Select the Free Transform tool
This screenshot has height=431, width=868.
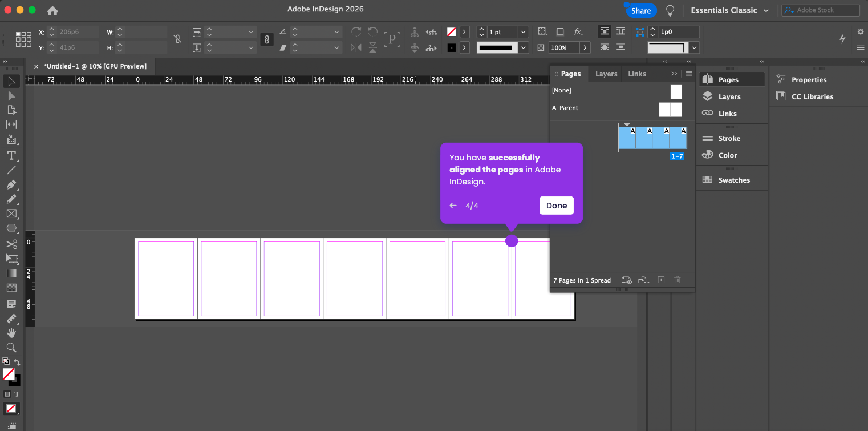(x=11, y=259)
